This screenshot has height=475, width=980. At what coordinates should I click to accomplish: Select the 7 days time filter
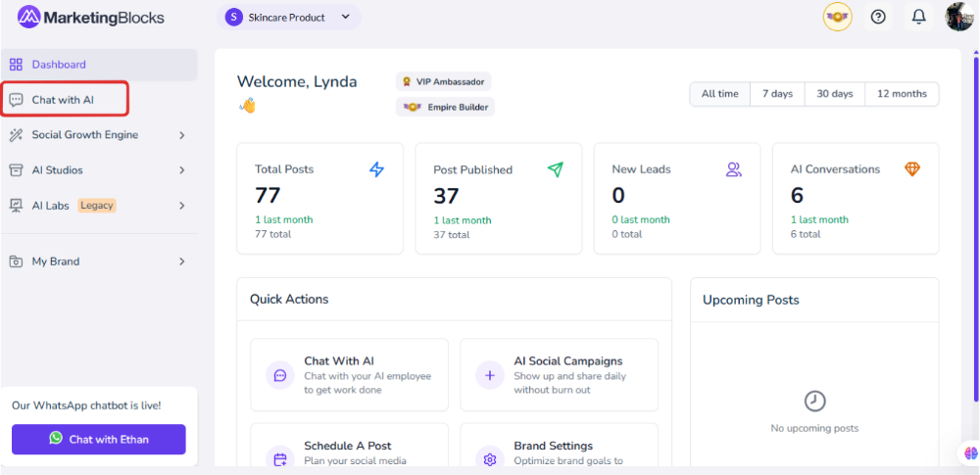777,94
